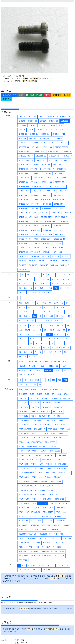Screen dimensions: 75x644
Task: Pick thread size M5x0.8
Action: click(48, 370)
